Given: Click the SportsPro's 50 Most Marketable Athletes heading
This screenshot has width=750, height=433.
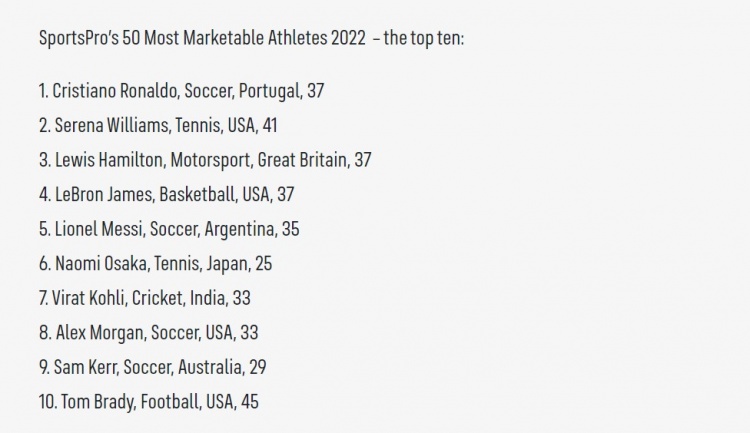Looking at the screenshot, I should click(x=251, y=38).
